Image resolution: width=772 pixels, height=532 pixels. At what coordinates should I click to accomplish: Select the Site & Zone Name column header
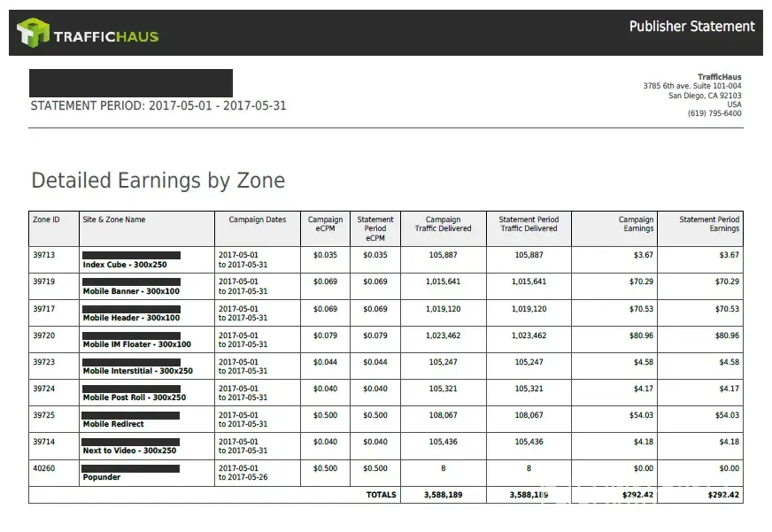coord(114,220)
